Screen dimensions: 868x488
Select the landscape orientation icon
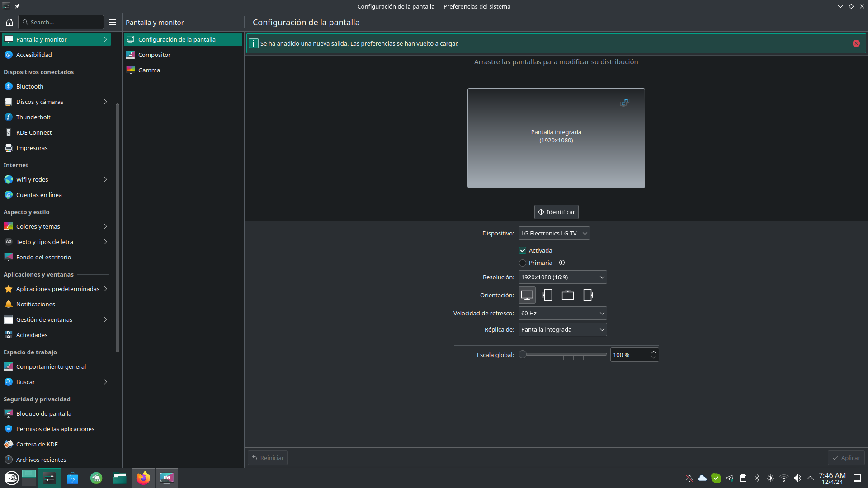pos(527,295)
